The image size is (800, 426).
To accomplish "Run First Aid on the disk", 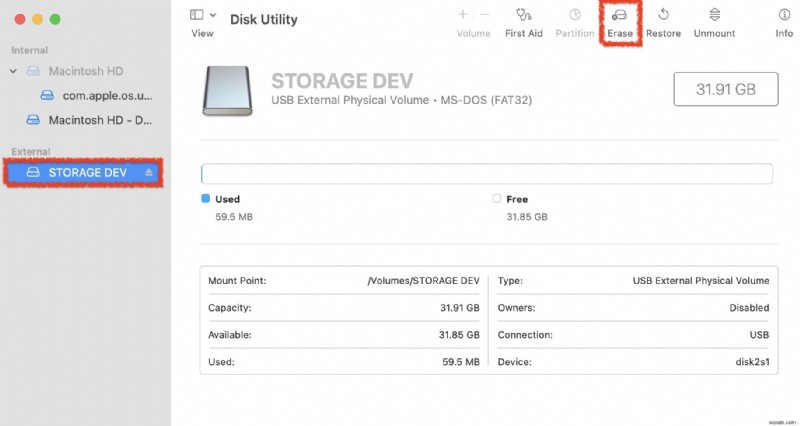I will click(x=523, y=16).
